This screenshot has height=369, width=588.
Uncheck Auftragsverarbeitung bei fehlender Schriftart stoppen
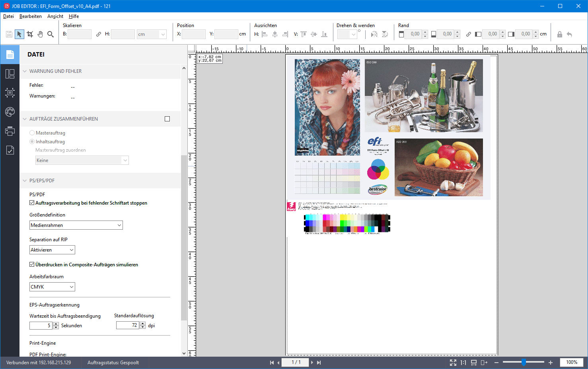[32, 203]
